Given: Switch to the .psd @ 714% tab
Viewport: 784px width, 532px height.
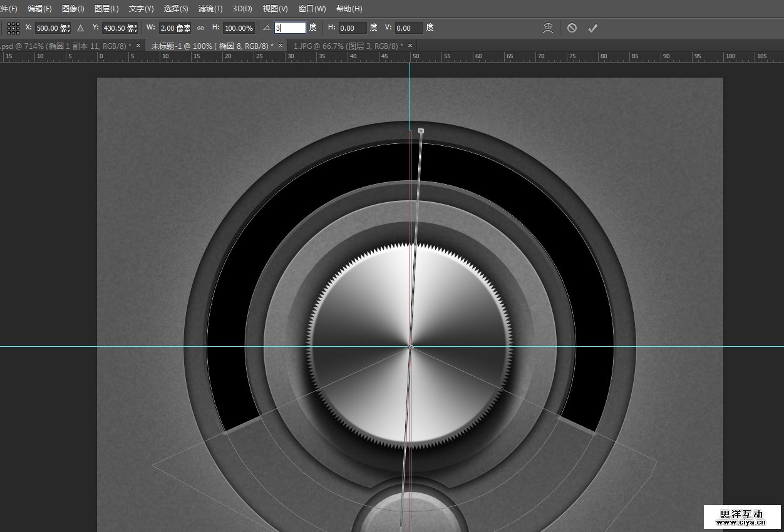Looking at the screenshot, I should [x=63, y=46].
